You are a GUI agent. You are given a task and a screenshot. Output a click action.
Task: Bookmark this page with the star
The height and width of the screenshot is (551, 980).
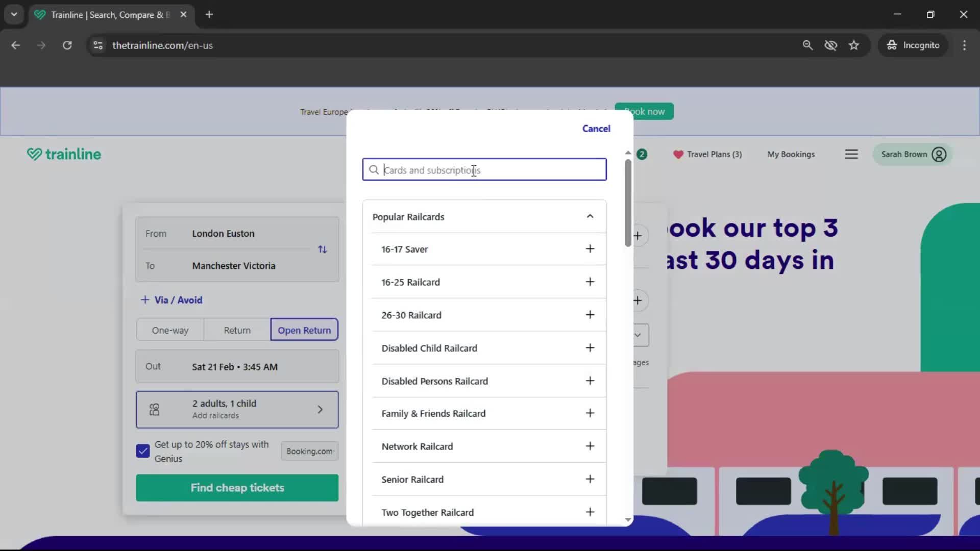[x=854, y=45]
